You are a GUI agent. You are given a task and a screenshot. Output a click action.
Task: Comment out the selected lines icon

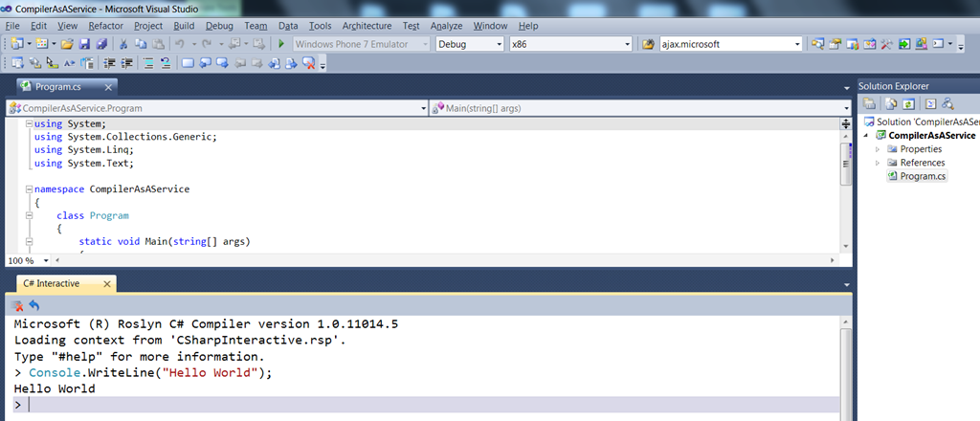pos(147,62)
